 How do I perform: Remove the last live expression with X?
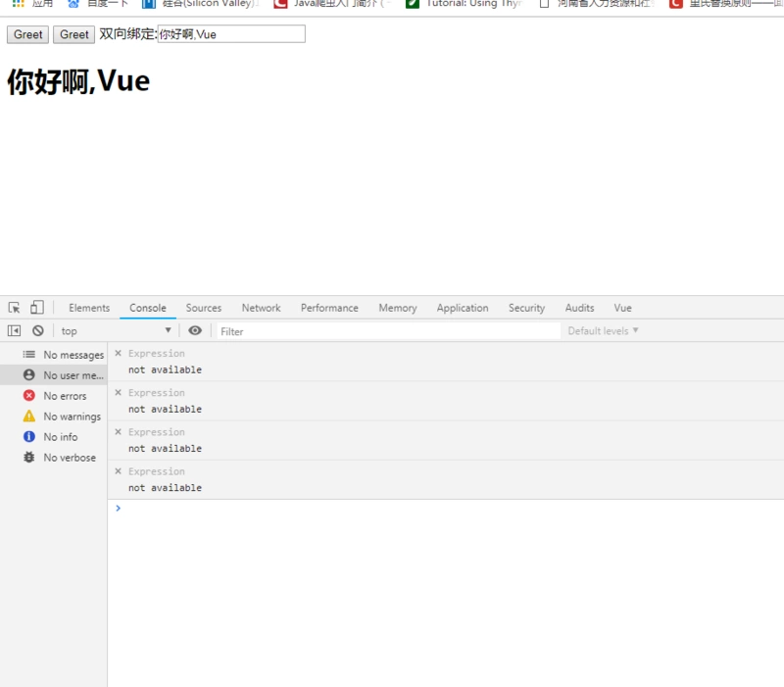point(119,471)
